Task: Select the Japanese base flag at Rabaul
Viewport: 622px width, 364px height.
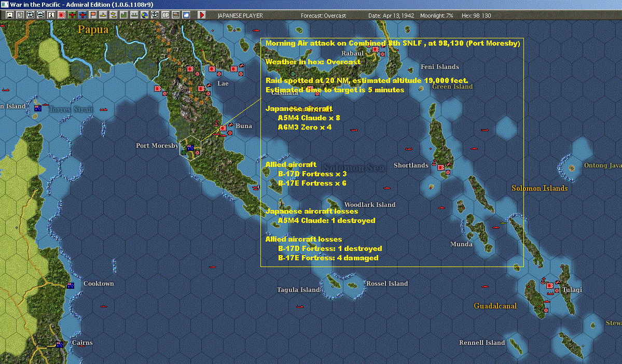Action: 375,50
